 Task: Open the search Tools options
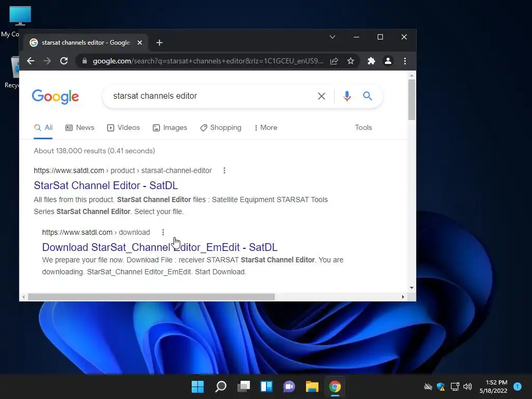[363, 128]
